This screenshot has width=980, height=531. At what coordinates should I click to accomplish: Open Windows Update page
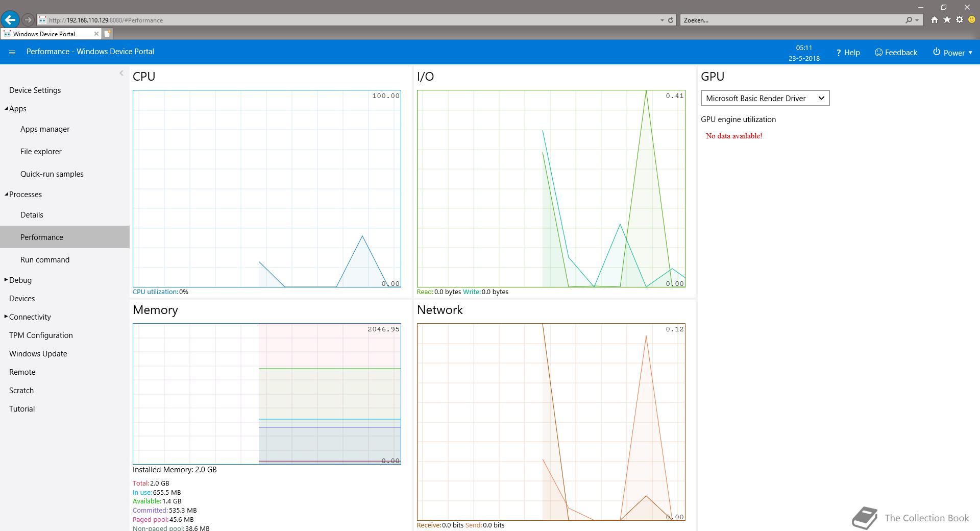[38, 354]
